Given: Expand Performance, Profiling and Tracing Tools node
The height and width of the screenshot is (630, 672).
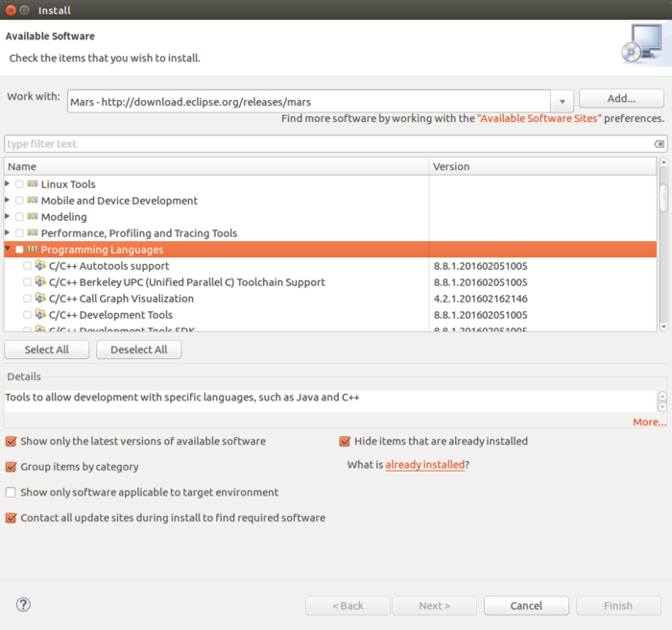Looking at the screenshot, I should pos(8,232).
